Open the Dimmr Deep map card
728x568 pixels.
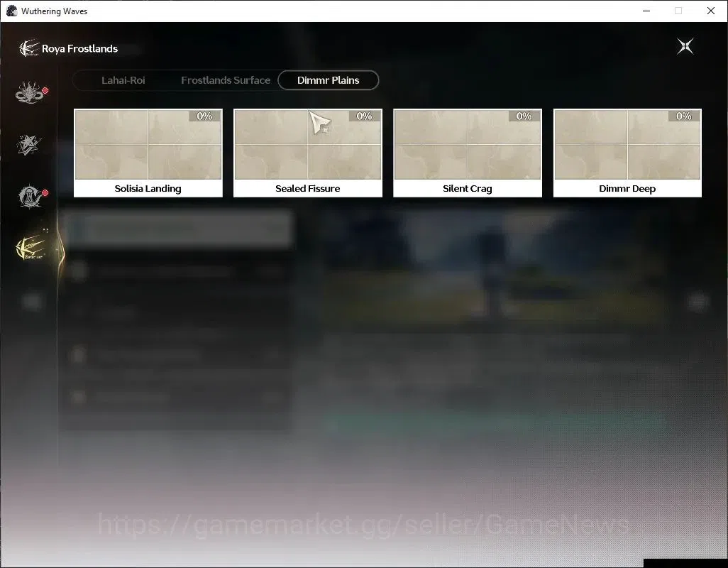(627, 153)
